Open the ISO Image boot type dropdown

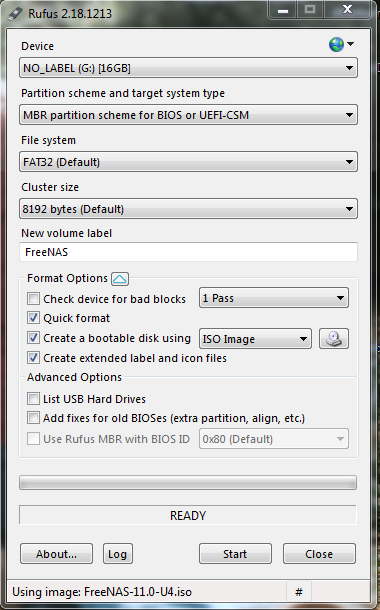click(x=255, y=339)
